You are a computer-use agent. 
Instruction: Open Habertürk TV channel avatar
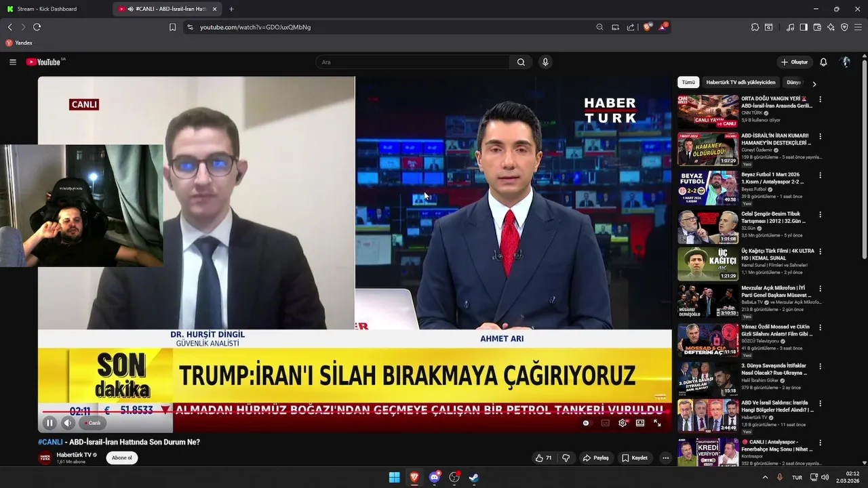tap(45, 458)
